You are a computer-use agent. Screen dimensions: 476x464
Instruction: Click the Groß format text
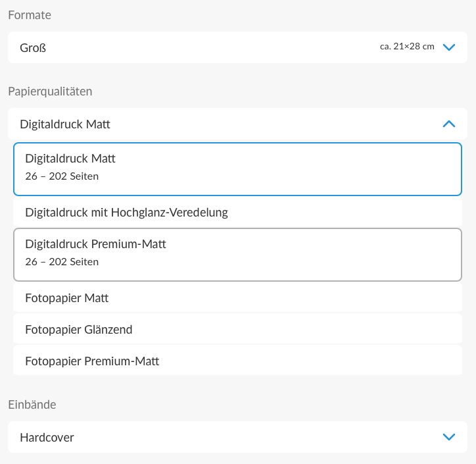click(x=33, y=48)
